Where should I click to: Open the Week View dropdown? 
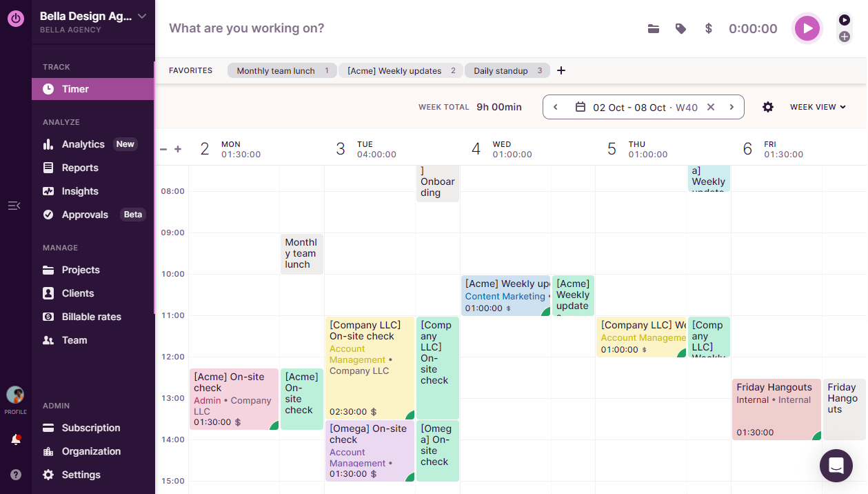(818, 107)
